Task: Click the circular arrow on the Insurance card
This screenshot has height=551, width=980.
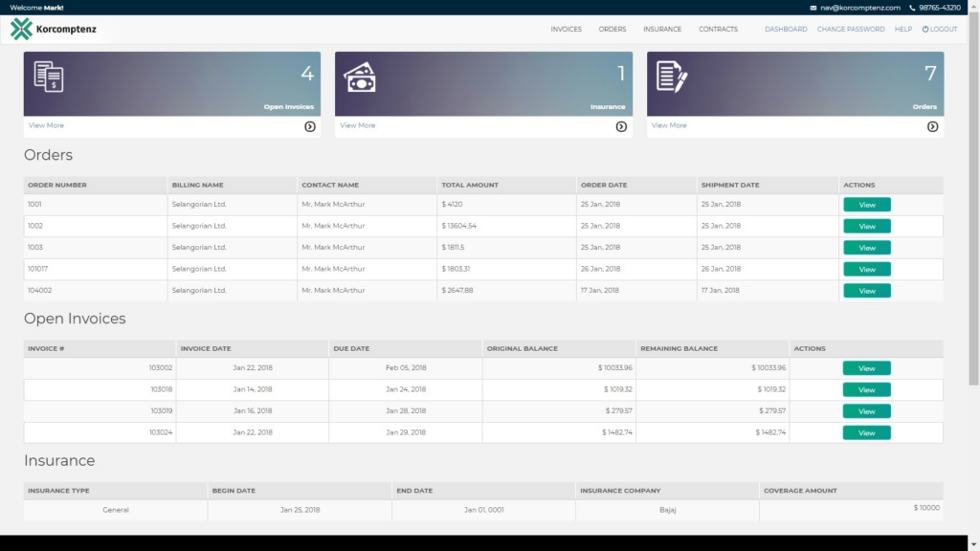Action: 621,125
